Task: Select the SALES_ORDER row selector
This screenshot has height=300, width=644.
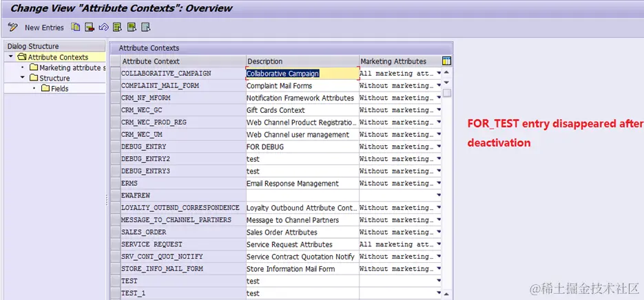Action: pyautogui.click(x=115, y=233)
